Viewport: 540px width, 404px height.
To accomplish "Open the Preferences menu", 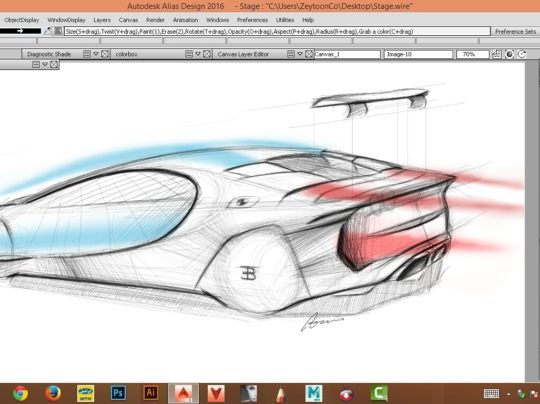I will [x=252, y=20].
